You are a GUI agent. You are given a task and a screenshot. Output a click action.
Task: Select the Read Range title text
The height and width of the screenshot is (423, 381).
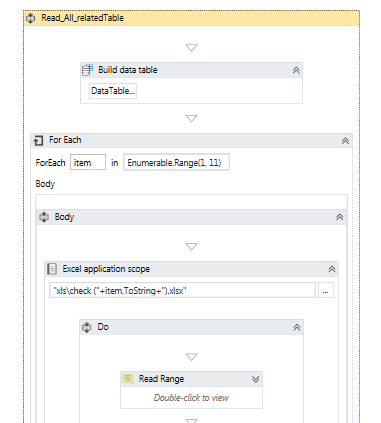tap(161, 379)
